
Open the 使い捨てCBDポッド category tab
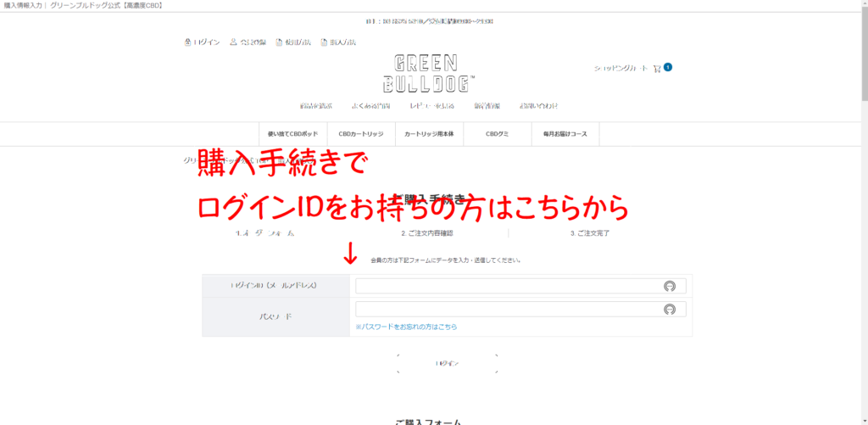tap(292, 134)
